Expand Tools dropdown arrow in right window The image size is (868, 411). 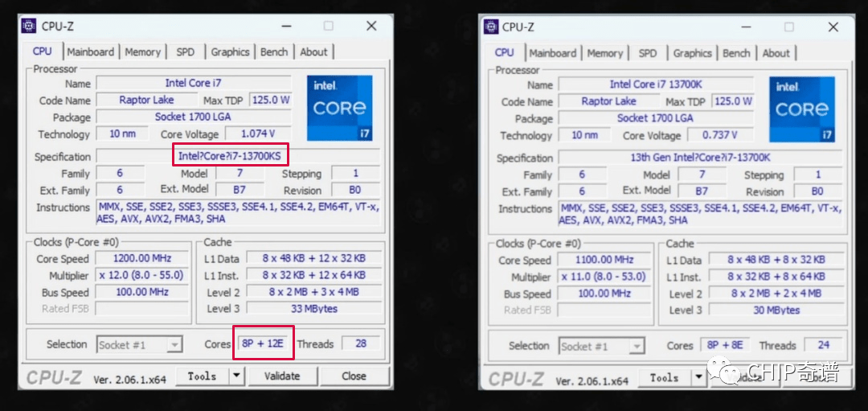[x=698, y=378]
